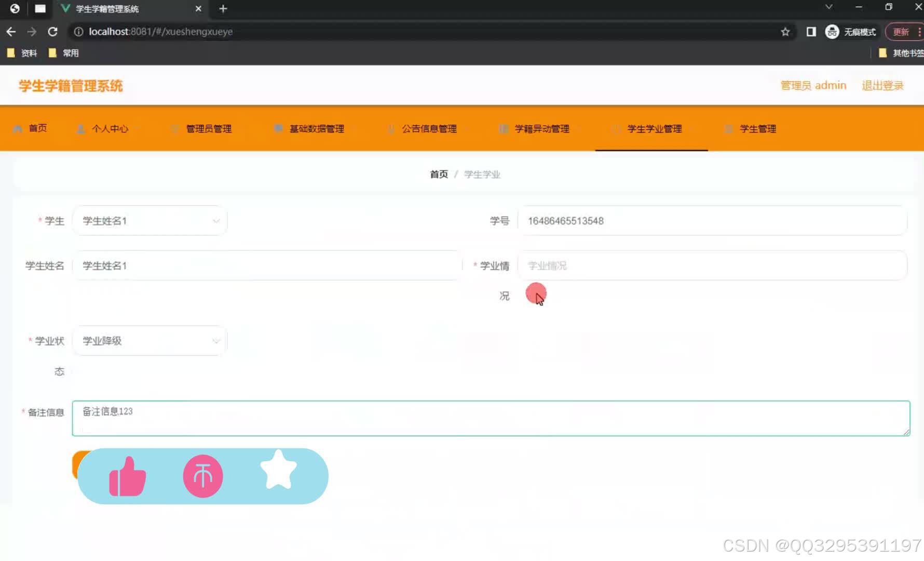924x561 pixels.
Task: Click the browser back arrow
Action: 11,32
